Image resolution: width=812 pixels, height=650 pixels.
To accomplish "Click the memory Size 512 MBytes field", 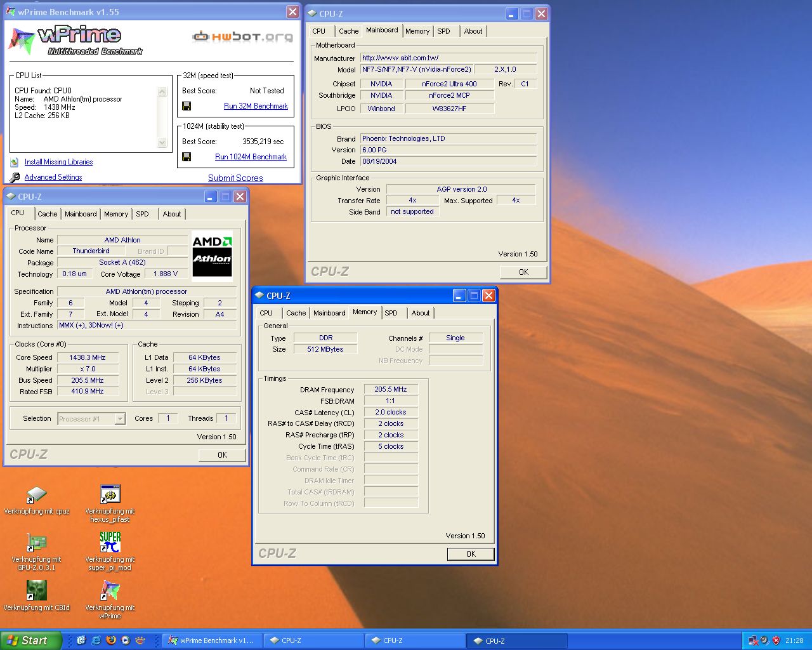I will pos(325,350).
